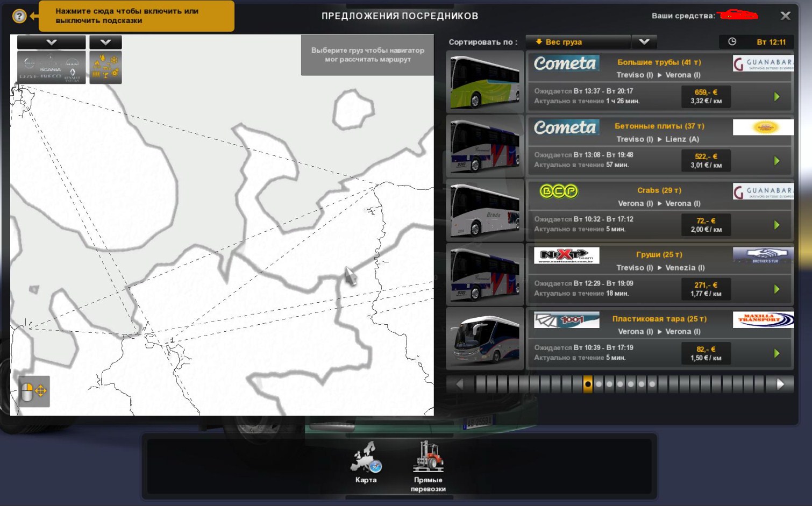Viewport: 812px width, 506px height.
Task: Click route text Treviso (I) to Verona (I)
Action: [x=659, y=75]
